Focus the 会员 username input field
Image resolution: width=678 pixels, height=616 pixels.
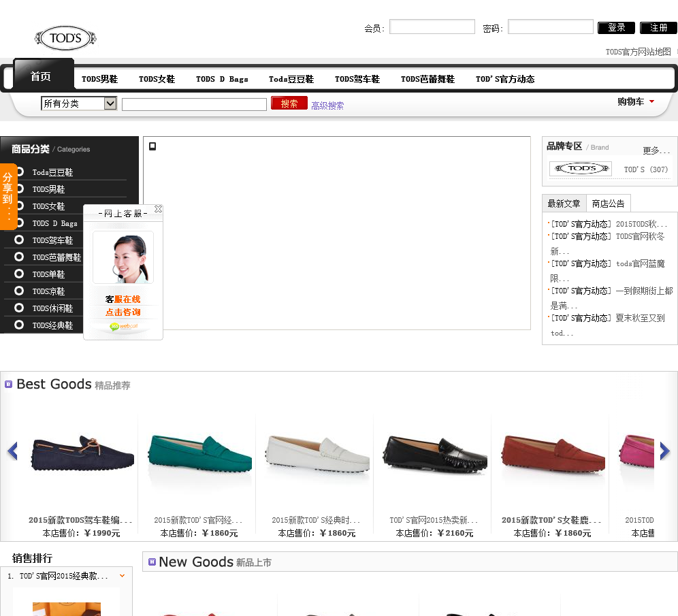pyautogui.click(x=432, y=27)
